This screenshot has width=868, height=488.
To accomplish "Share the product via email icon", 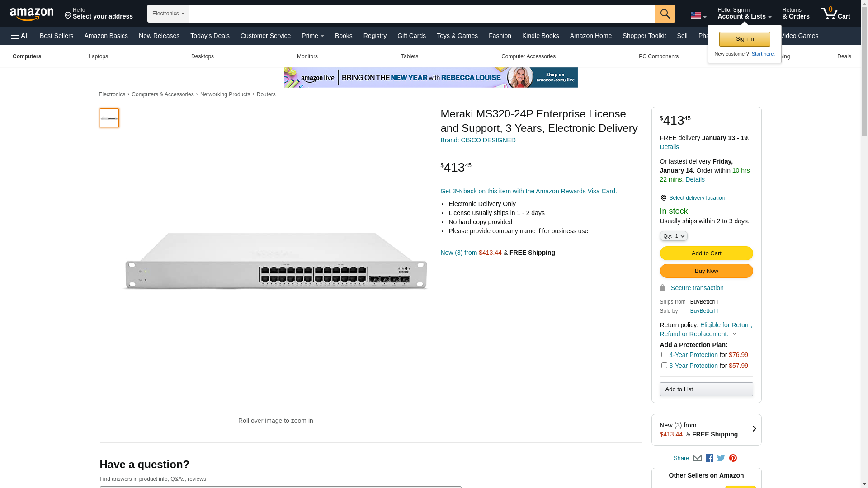I will 697,458.
